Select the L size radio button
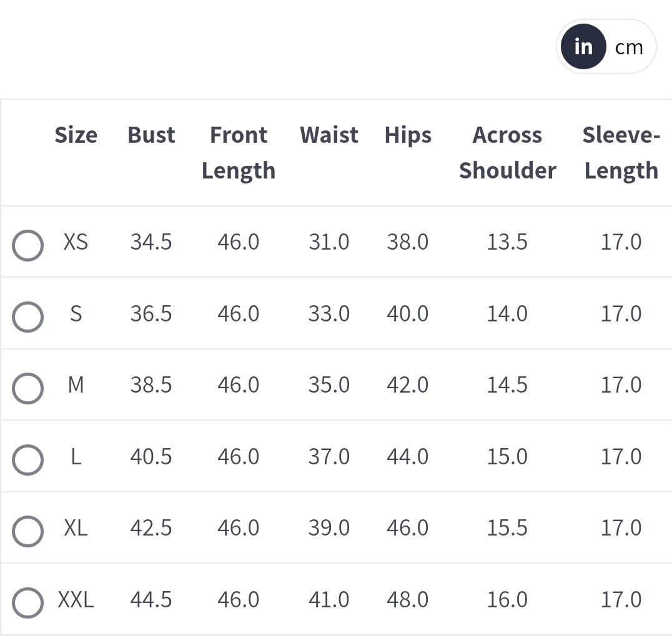 27,460
